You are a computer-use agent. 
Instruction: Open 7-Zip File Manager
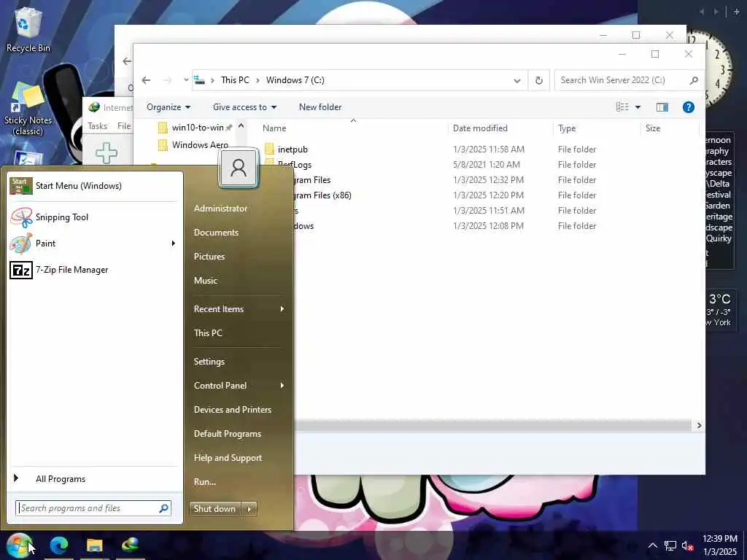(x=94, y=270)
